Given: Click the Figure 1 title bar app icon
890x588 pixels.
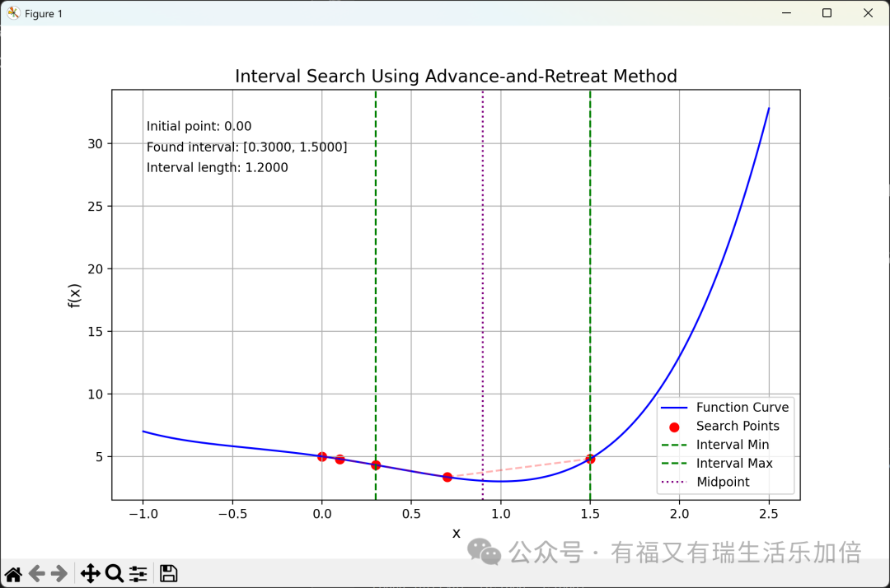Looking at the screenshot, I should (x=13, y=13).
